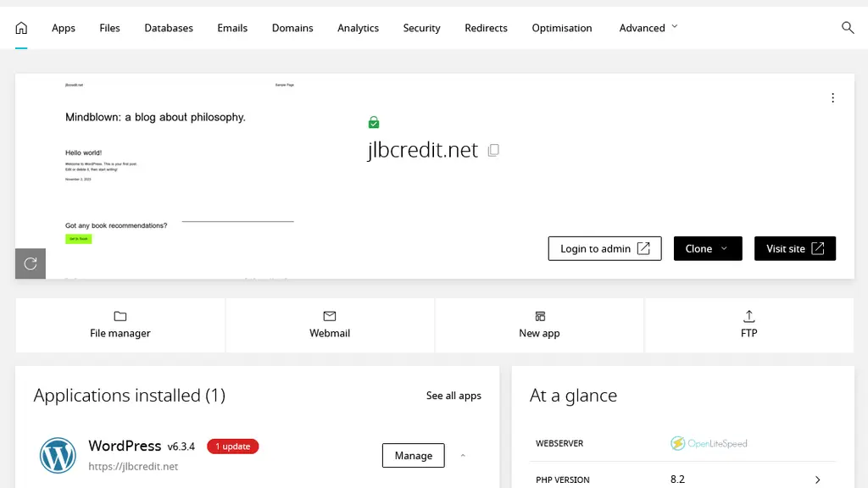Open the Webmail shortcut
The image size is (868, 488).
tap(330, 325)
